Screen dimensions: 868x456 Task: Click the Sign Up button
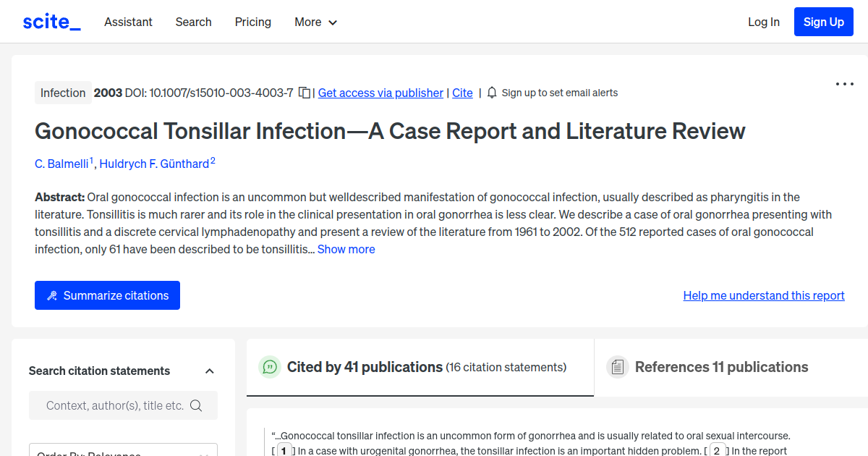pos(823,21)
